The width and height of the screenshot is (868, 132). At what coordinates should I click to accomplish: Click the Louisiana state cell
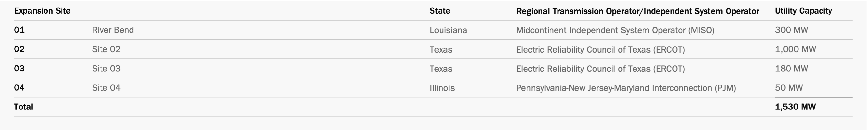click(448, 30)
